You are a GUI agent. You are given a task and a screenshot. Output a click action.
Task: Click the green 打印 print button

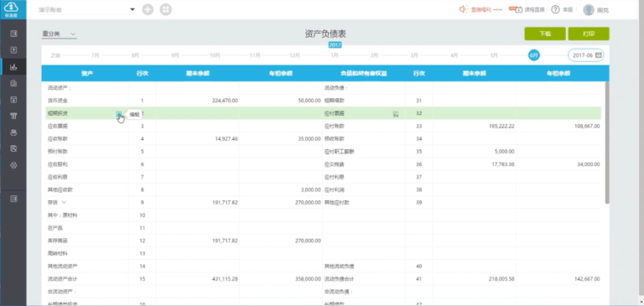[589, 34]
